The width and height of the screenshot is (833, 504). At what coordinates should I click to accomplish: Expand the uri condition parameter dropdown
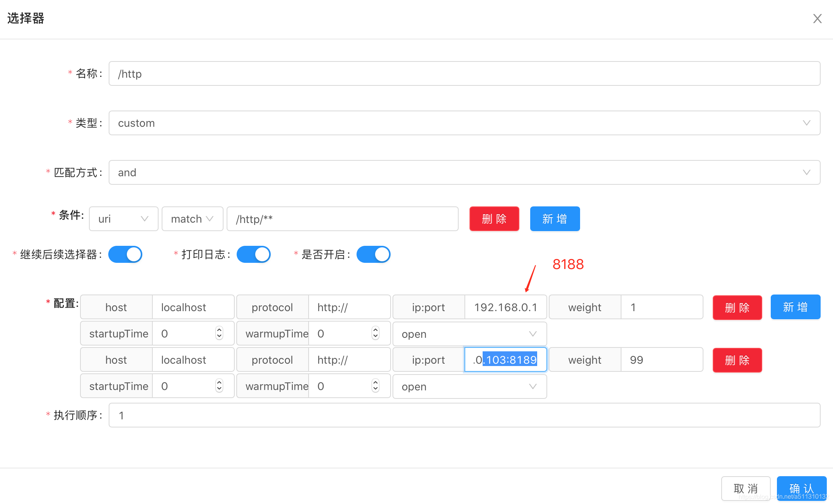(x=123, y=219)
